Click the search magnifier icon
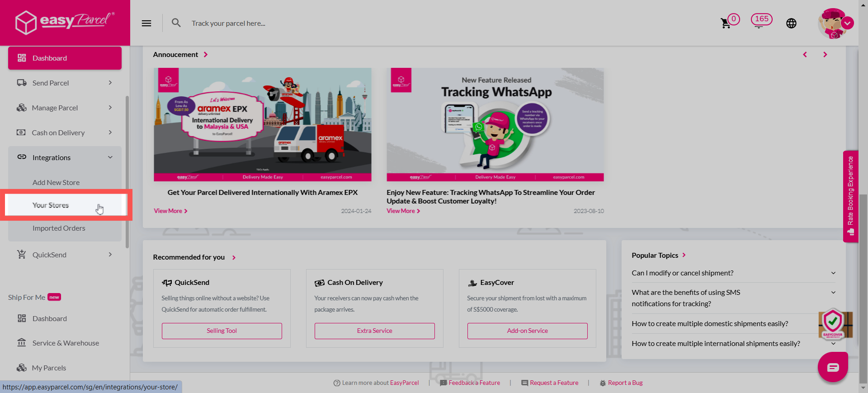This screenshot has height=393, width=868. 176,23
